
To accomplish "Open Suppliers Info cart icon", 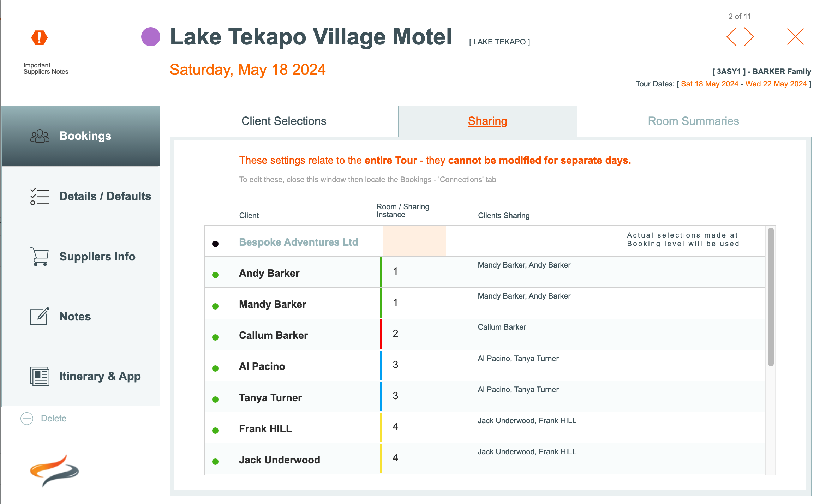I will 40,257.
